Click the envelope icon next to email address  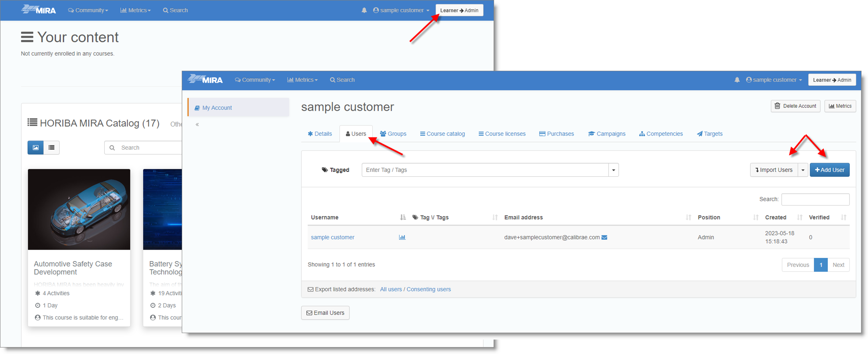pos(604,237)
